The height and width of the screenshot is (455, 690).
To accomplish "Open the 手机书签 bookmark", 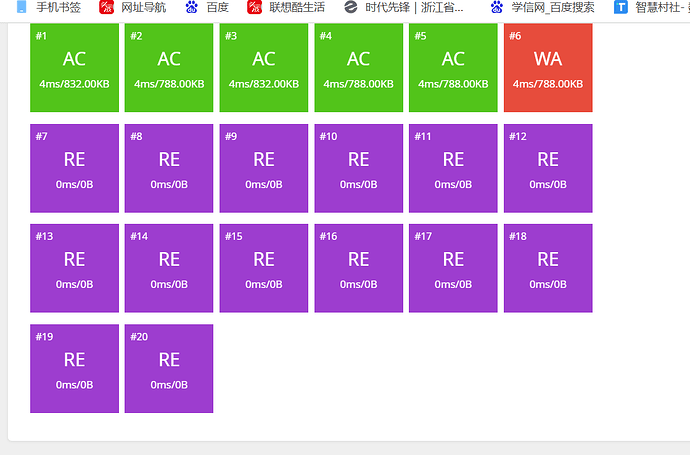I will tap(48, 7).
